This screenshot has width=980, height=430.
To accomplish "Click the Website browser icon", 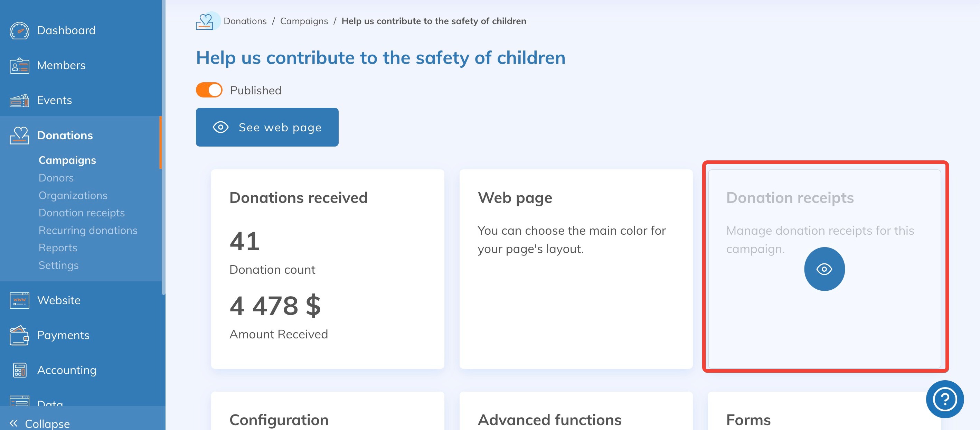I will [x=19, y=300].
